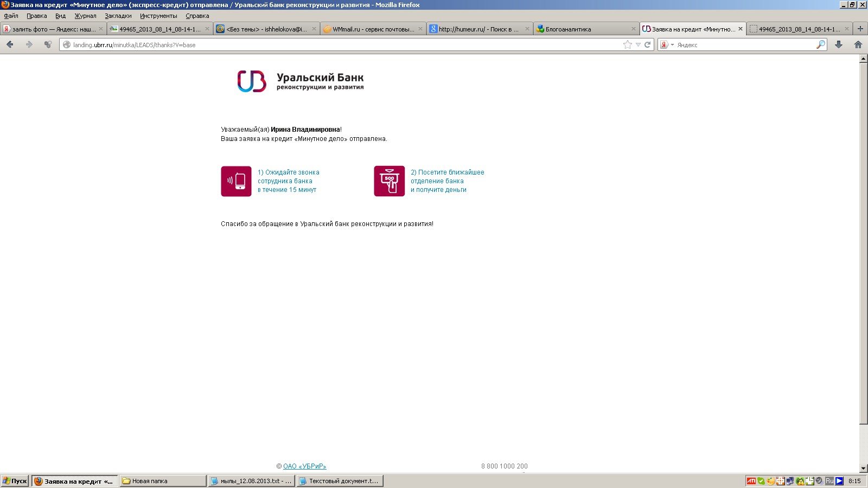Open the Файл menu
This screenshot has width=868, height=488.
(x=11, y=16)
